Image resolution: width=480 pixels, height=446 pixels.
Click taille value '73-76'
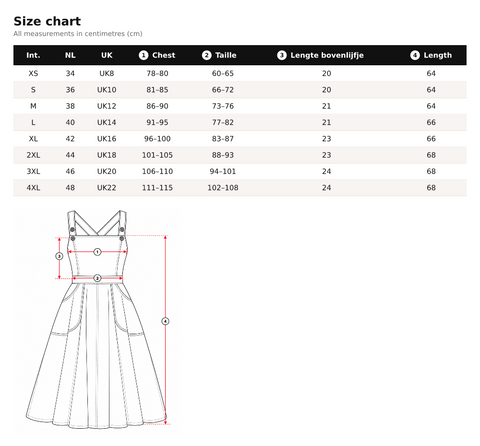pos(223,106)
